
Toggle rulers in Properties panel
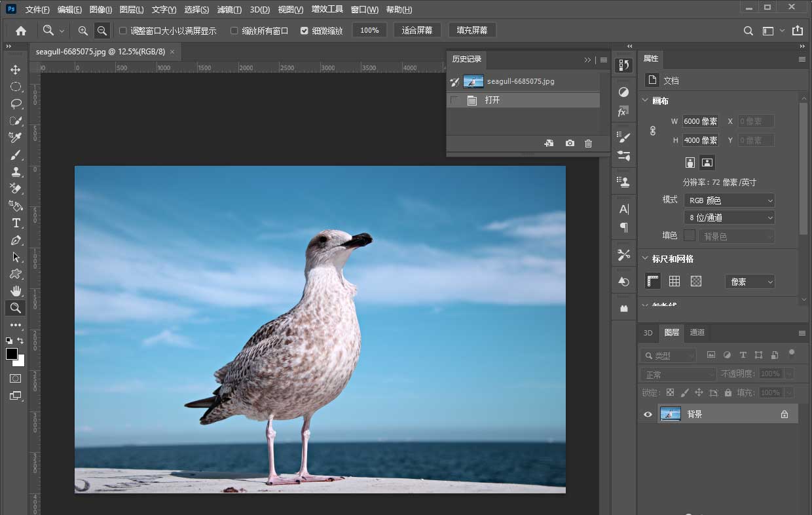click(x=653, y=281)
